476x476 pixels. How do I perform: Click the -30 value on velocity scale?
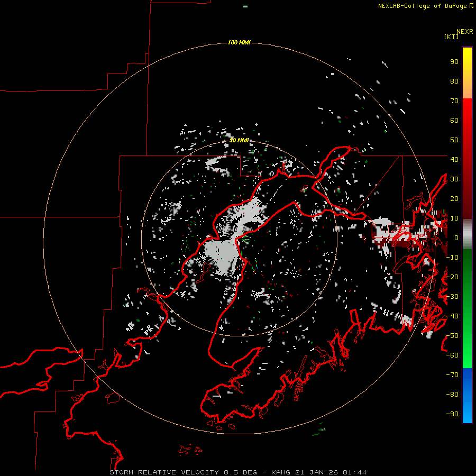click(x=452, y=297)
